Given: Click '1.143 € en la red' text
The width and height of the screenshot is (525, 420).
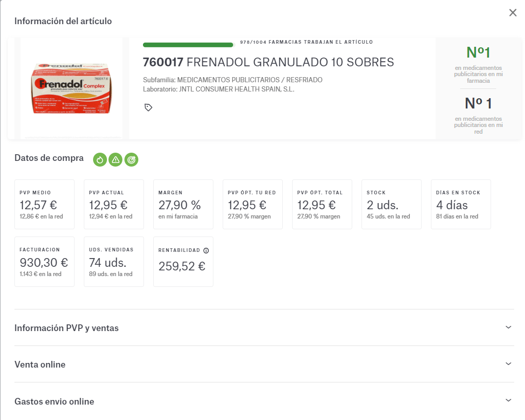Looking at the screenshot, I should (41, 274).
